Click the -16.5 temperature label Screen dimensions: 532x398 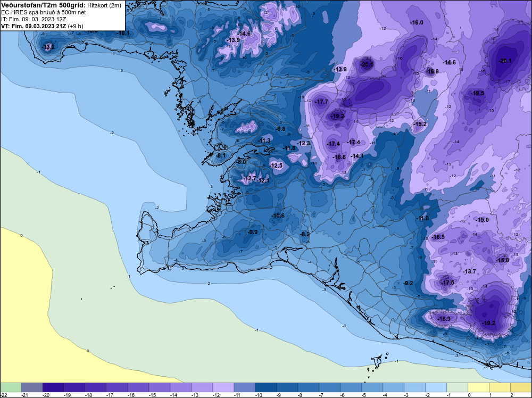click(x=438, y=237)
